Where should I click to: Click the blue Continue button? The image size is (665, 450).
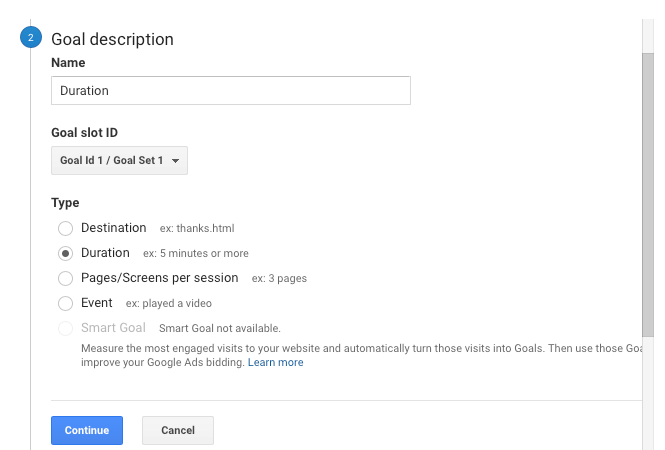[x=87, y=430]
